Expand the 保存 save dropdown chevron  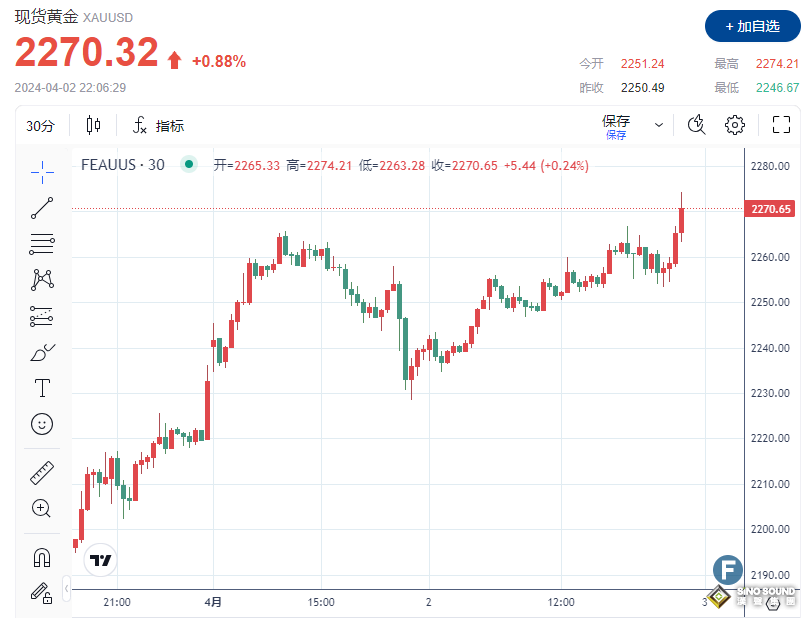click(x=658, y=122)
